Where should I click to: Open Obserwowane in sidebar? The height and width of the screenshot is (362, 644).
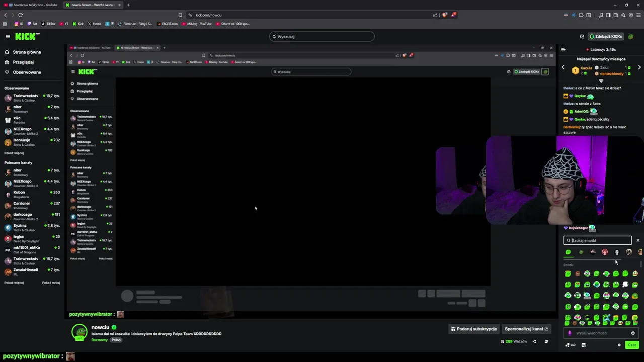point(23,72)
